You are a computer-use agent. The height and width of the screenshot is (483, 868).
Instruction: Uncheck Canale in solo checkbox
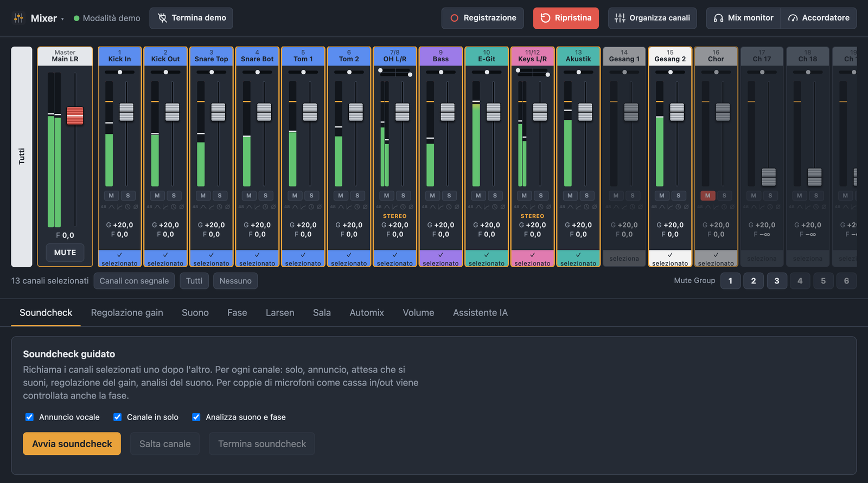117,417
